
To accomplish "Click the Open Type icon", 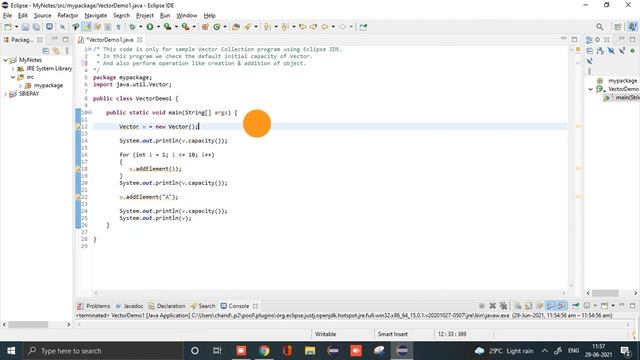I will click(x=236, y=27).
